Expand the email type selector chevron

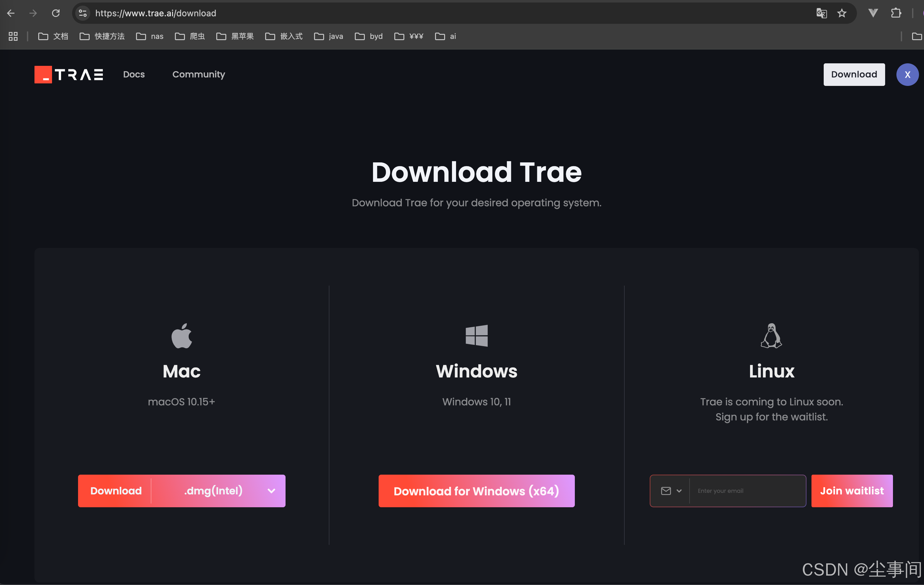tap(679, 491)
